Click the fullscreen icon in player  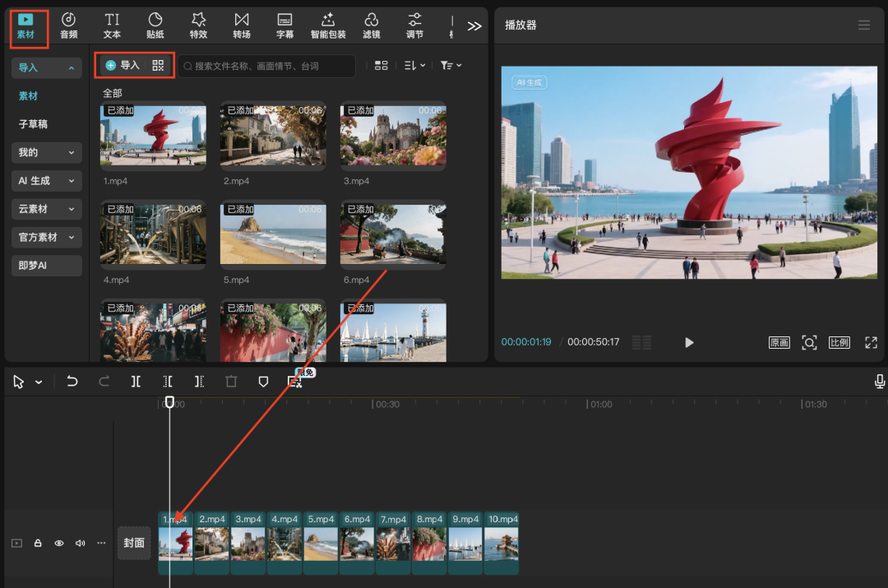click(x=871, y=343)
